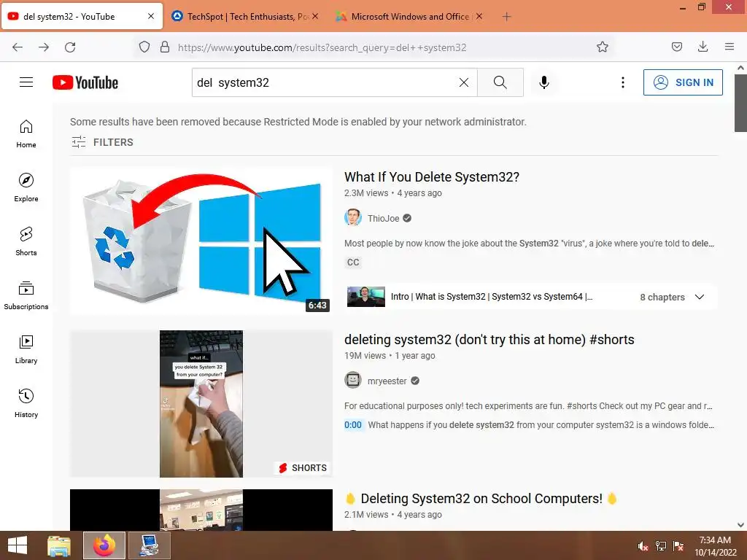Click the mryeester channel avatar
This screenshot has width=747, height=560.
[353, 380]
